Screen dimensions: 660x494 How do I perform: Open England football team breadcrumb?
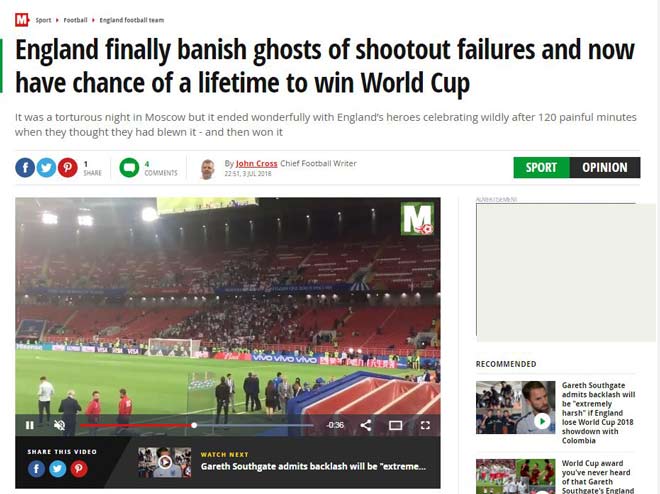[x=132, y=20]
